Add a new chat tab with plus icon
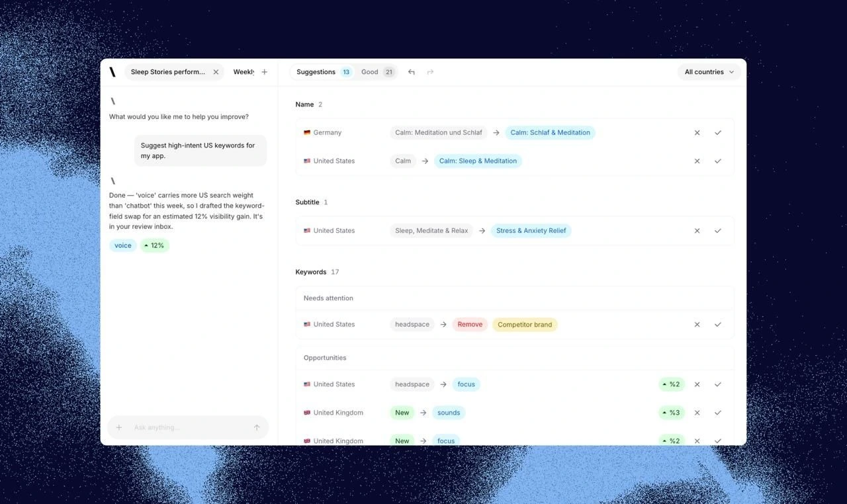Viewport: 847px width, 504px height. (x=265, y=72)
